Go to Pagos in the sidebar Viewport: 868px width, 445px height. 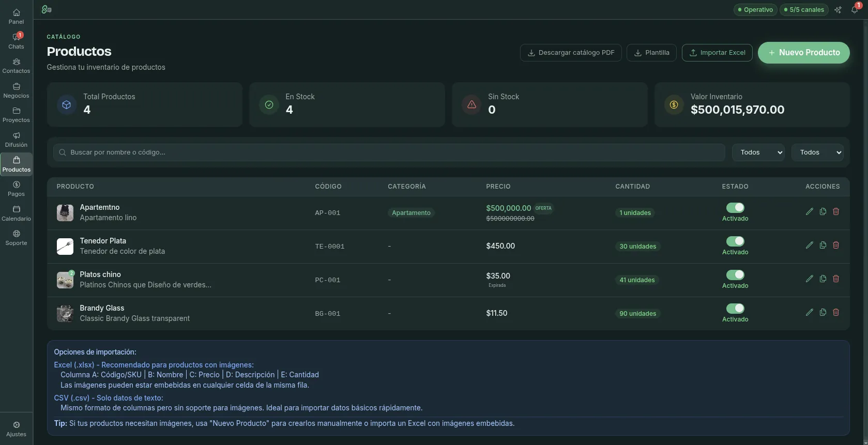(16, 189)
